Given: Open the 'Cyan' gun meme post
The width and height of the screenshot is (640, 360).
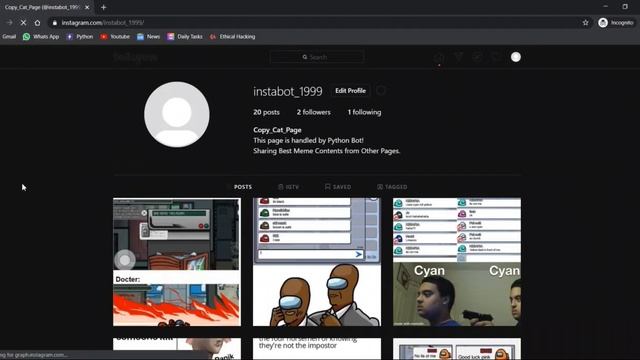Looking at the screenshot, I should pos(457,262).
